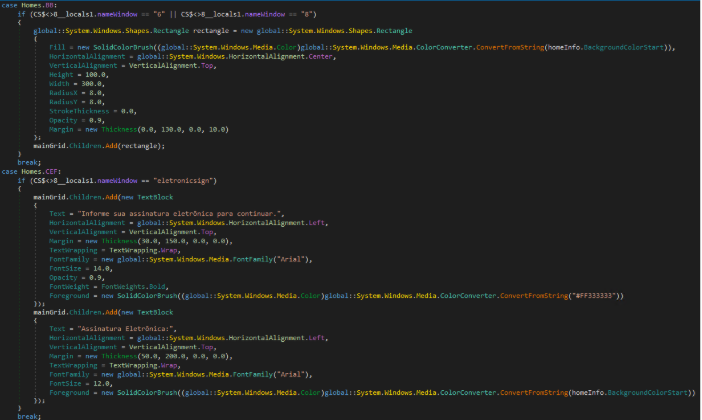Click the "FontWeight = FontWeights.Bold" line

104,286
